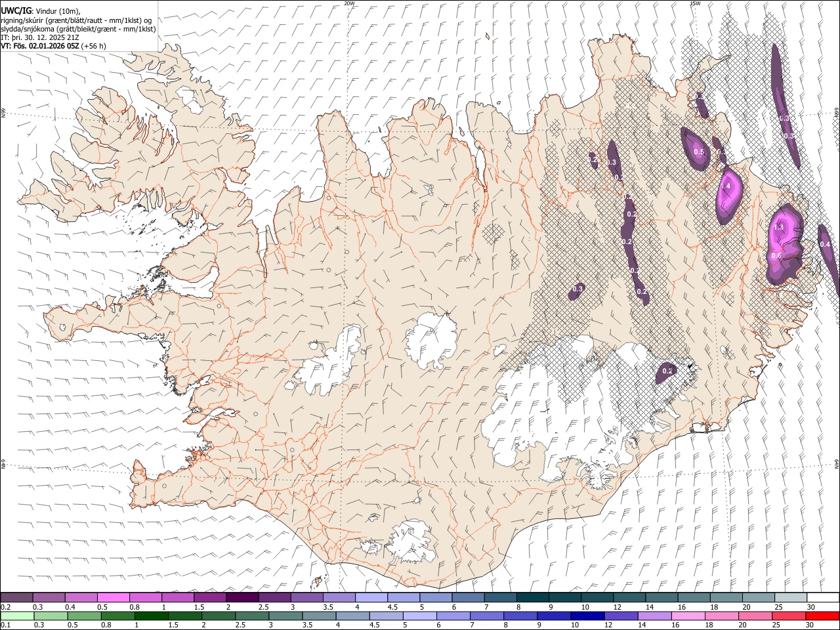Click the 20W longitude label
Image resolution: width=840 pixels, height=630 pixels.
coord(349,3)
